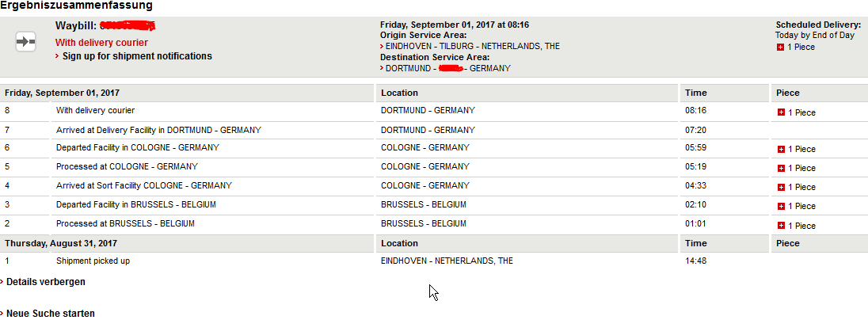Expand the 1 Piece icon under Scheduled Delivery
The height and width of the screenshot is (335, 868).
click(x=781, y=48)
